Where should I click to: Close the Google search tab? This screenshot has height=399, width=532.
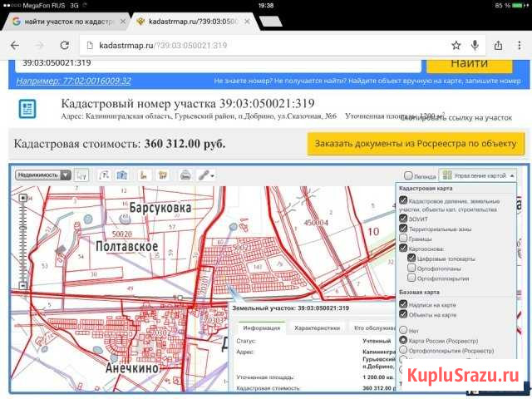tap(123, 22)
